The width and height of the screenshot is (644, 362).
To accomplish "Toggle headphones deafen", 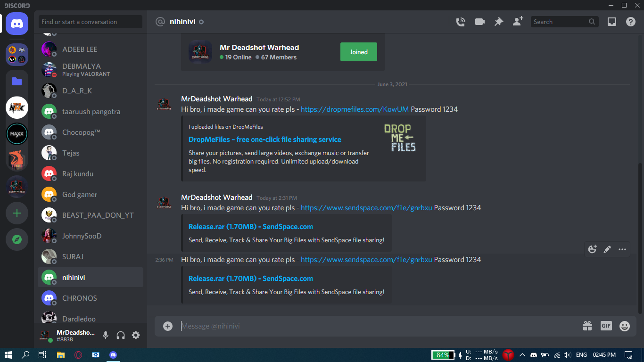I will [x=121, y=335].
